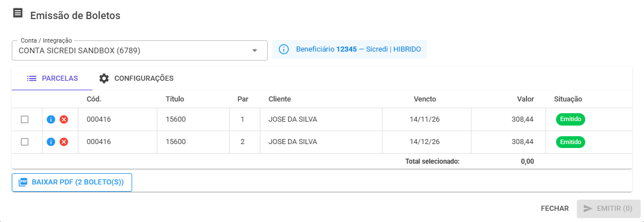Click JOSE DA SILVA in parcela 2 row

(x=293, y=142)
